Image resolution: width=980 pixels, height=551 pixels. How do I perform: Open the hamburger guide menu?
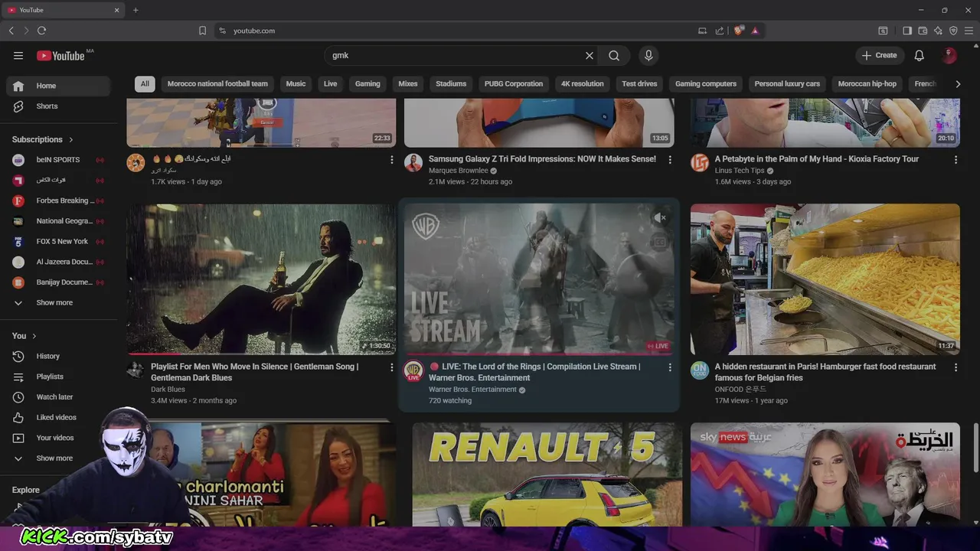click(x=18, y=55)
